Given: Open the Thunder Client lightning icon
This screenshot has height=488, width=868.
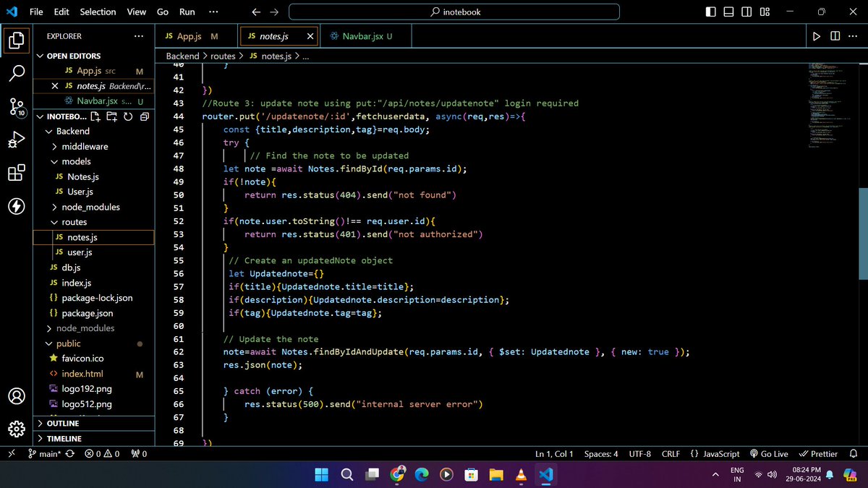Looking at the screenshot, I should (x=16, y=207).
